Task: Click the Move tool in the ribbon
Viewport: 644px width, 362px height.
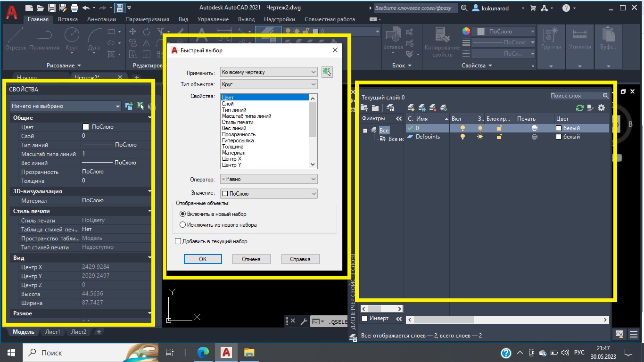Action: 132,32
